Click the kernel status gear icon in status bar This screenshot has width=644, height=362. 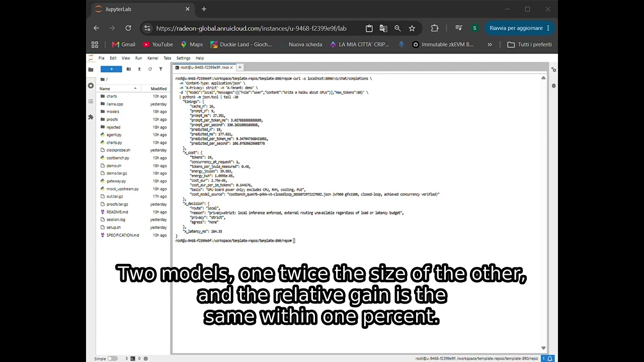click(145, 358)
